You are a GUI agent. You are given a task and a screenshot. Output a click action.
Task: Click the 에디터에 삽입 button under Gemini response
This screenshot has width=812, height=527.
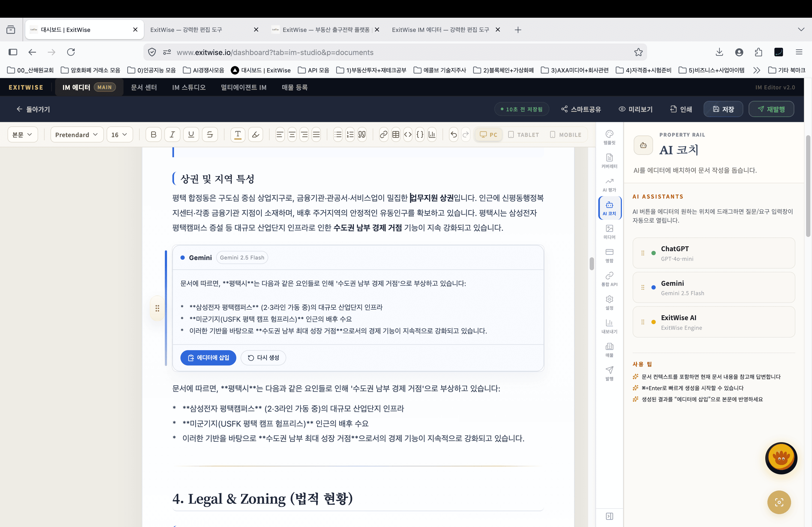point(208,358)
